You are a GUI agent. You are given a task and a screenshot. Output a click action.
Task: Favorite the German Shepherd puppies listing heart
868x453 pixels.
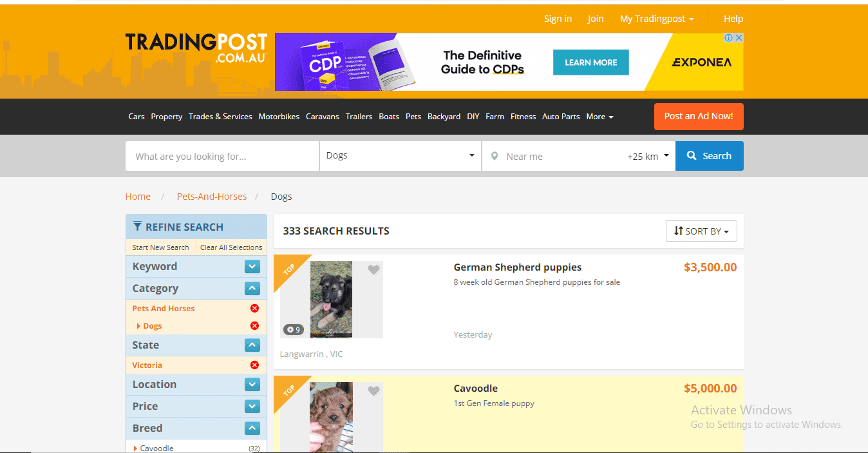[x=373, y=270]
